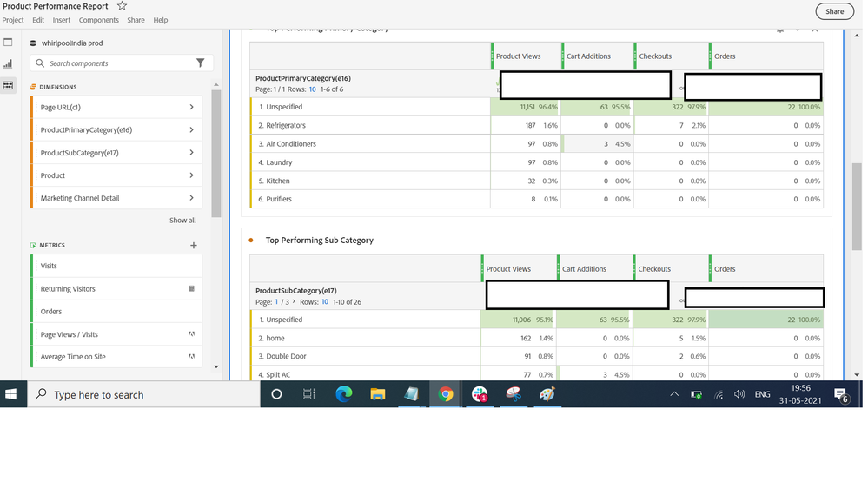868x488 pixels.
Task: Open the Components menu
Action: [99, 20]
